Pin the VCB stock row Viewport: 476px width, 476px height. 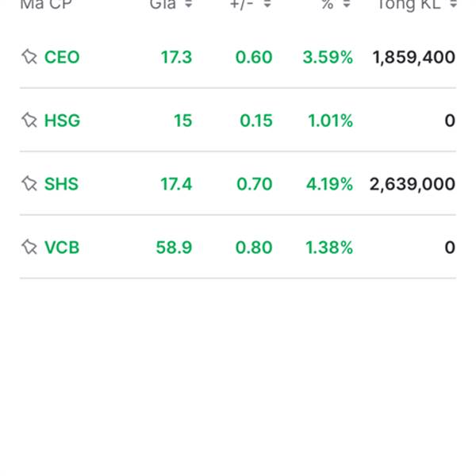(x=29, y=248)
